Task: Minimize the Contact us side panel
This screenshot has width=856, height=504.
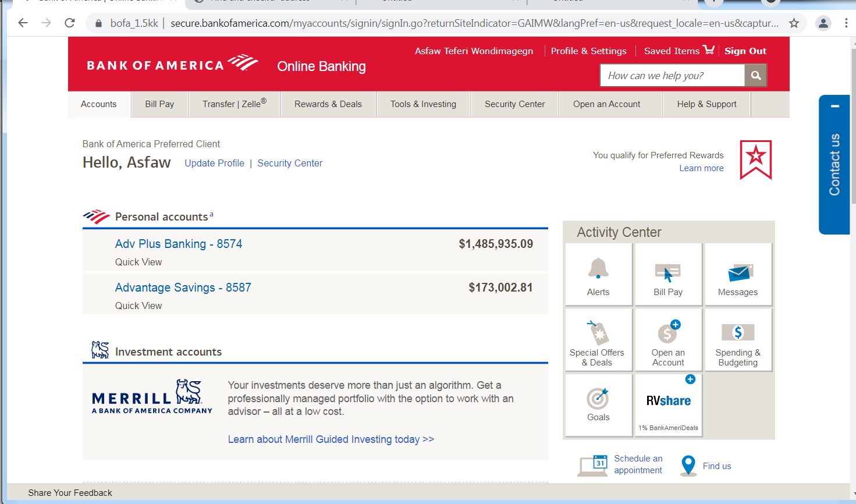Action: tap(834, 106)
